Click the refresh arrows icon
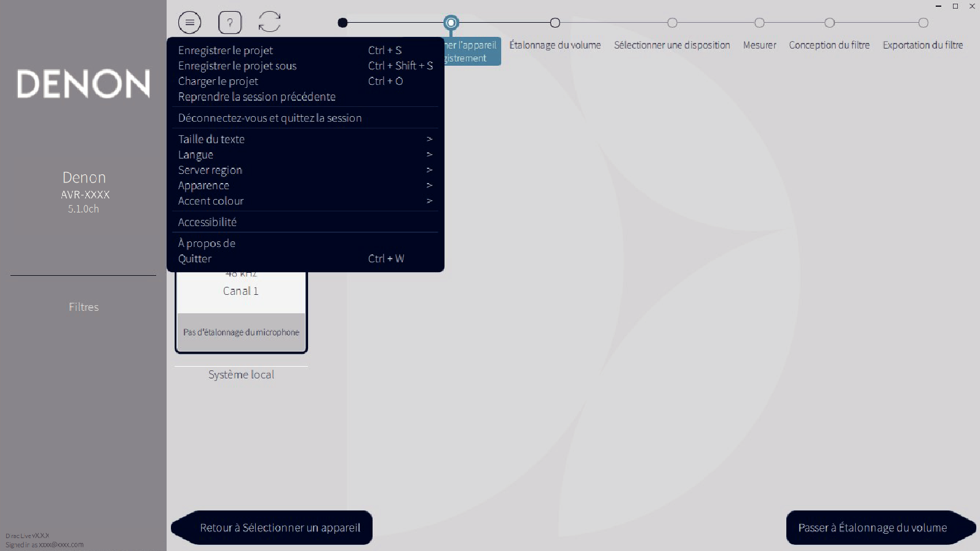Viewport: 980px width, 551px height. (269, 22)
